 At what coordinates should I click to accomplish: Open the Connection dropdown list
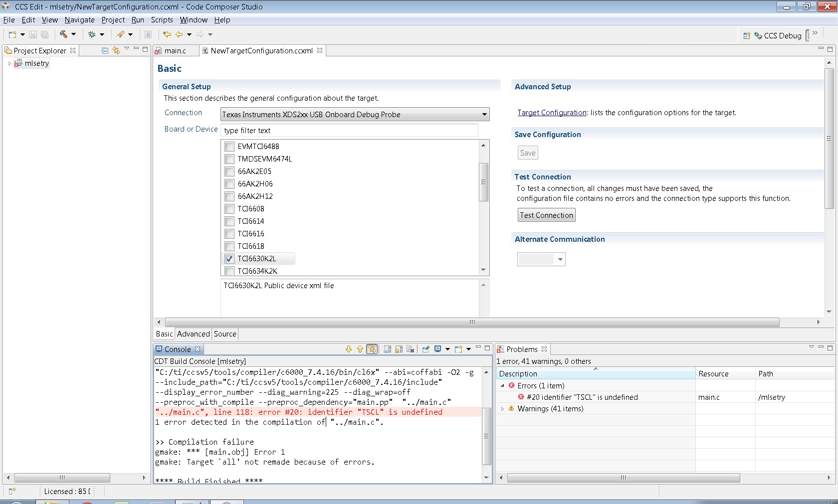[x=483, y=115]
